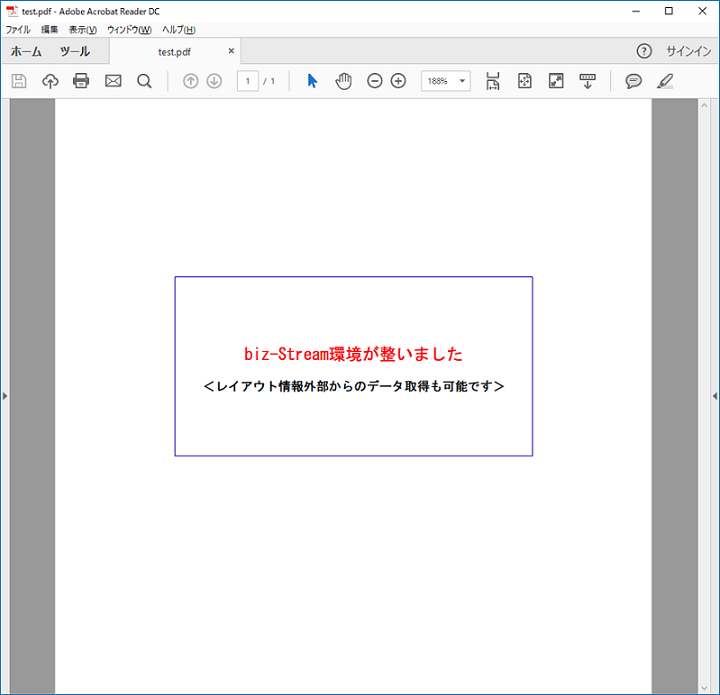Expand the right tools pane
Screen dimensions: 720x695
tap(715, 396)
